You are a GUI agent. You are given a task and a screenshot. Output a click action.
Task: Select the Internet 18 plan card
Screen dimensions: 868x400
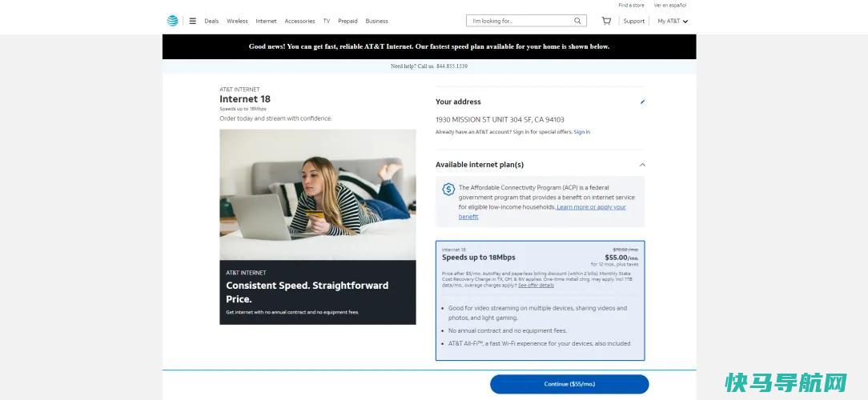pos(540,301)
